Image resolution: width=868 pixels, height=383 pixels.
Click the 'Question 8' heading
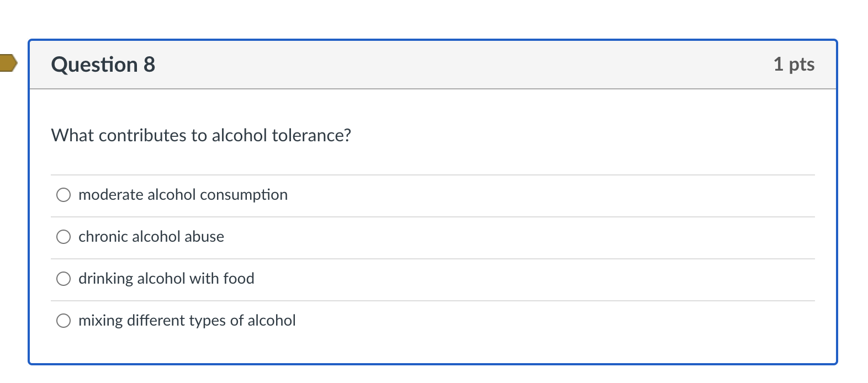click(103, 65)
